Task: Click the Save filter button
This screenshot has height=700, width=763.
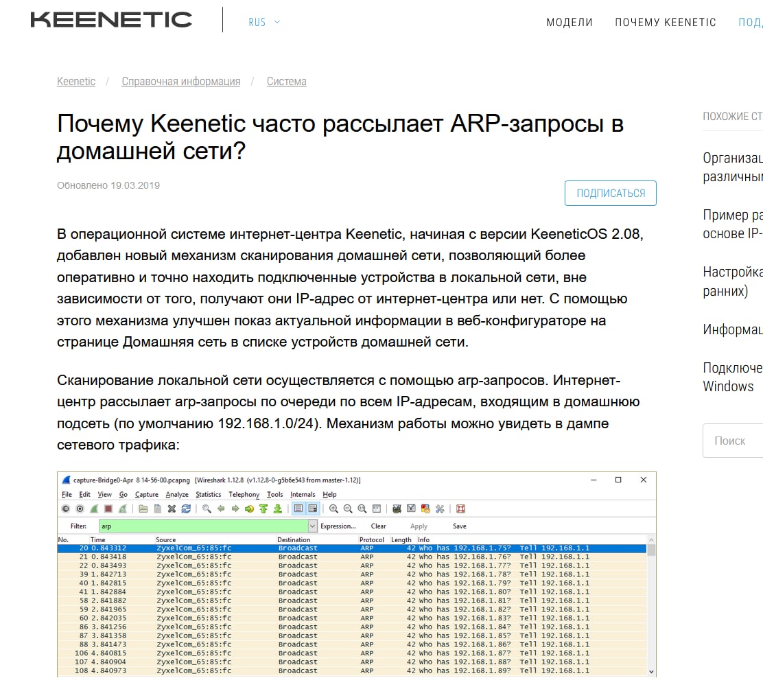Action: 459,526
